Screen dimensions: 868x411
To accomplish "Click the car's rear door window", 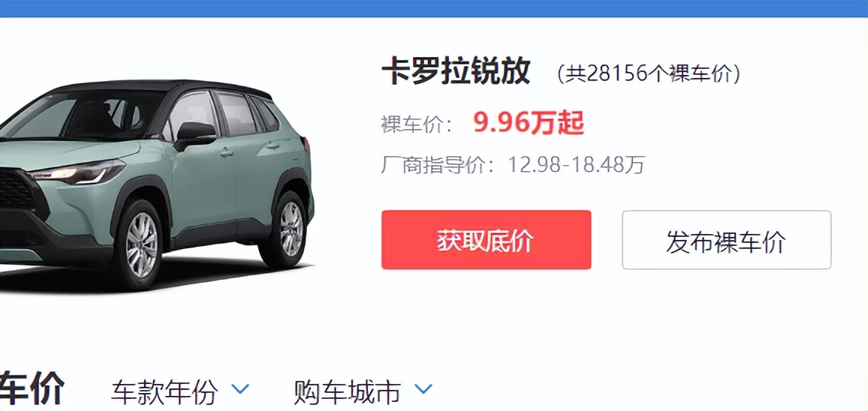I will pyautogui.click(x=237, y=113).
